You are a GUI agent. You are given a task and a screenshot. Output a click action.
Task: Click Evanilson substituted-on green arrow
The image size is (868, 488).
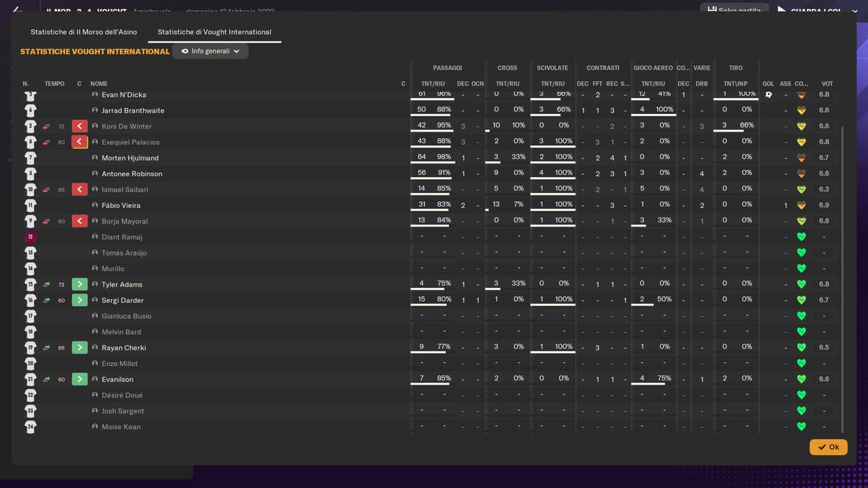pos(79,379)
